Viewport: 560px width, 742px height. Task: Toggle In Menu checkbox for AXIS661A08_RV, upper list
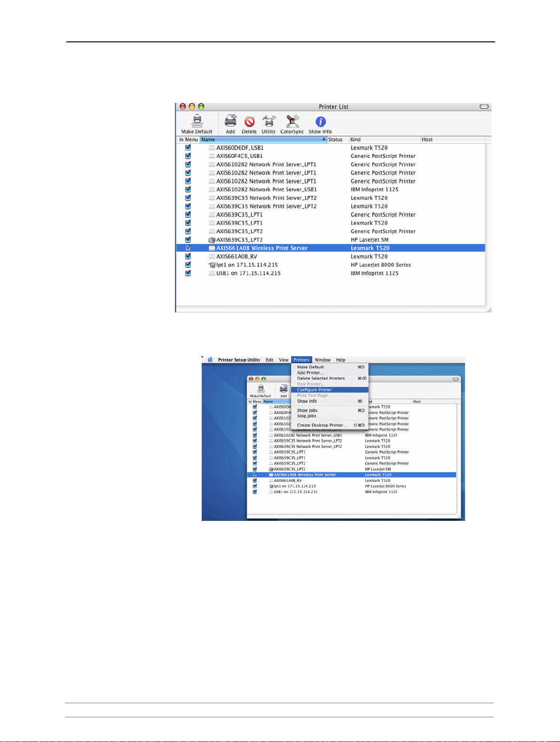point(188,256)
